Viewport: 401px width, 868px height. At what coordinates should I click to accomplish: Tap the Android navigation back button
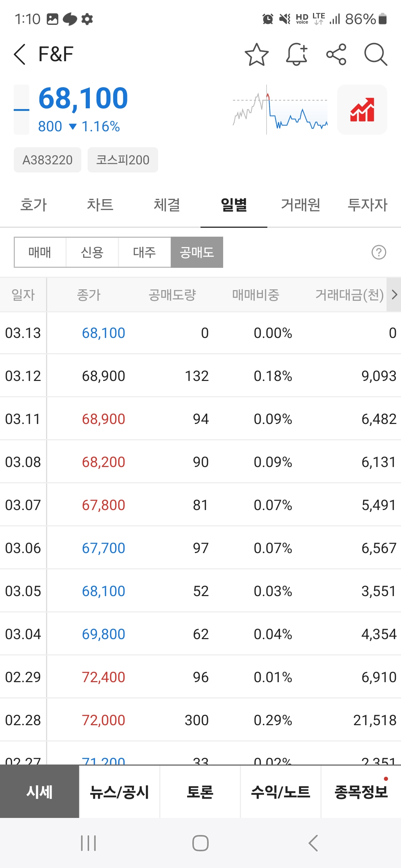coord(313,843)
